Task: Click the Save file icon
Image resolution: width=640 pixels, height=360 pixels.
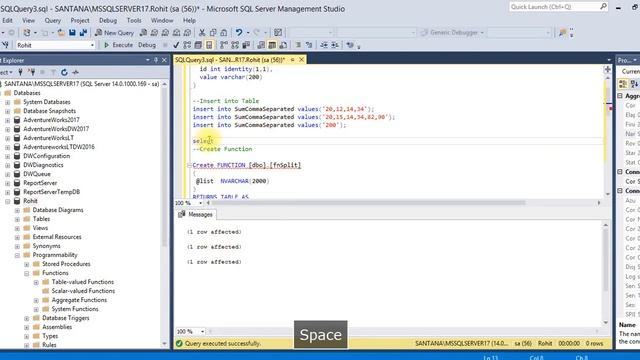Action: pos(72,33)
